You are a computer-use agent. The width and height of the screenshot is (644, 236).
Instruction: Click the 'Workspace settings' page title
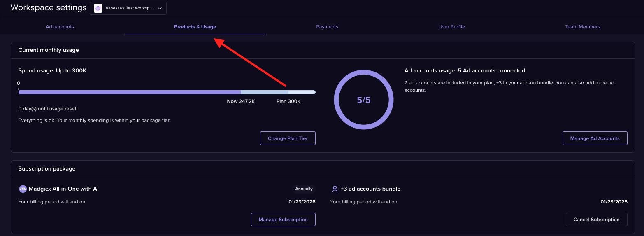[x=49, y=7]
